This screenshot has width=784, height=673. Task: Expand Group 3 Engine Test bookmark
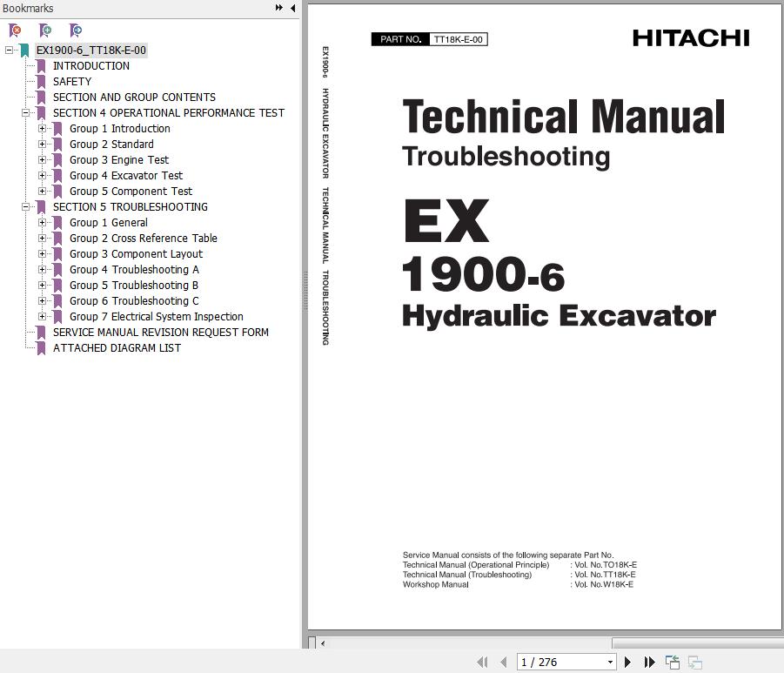click(x=42, y=160)
